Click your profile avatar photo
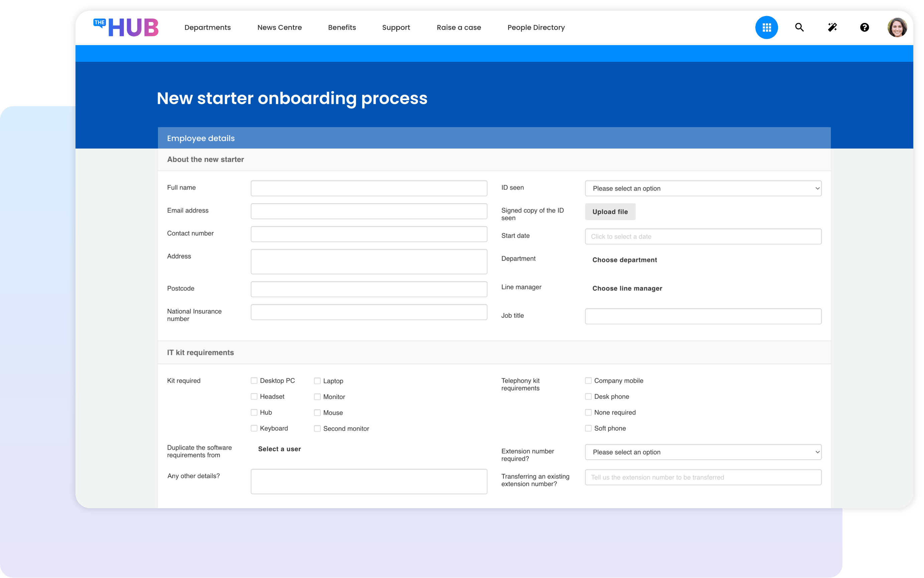 pyautogui.click(x=897, y=27)
